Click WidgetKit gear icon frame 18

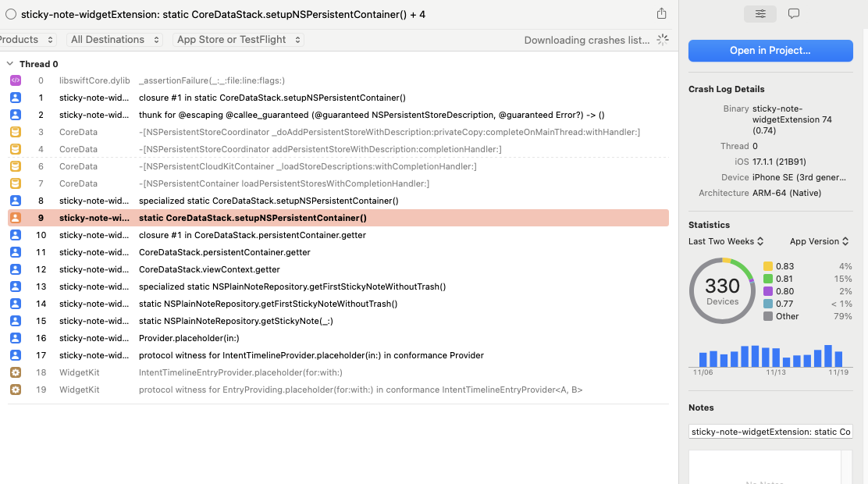coord(16,372)
